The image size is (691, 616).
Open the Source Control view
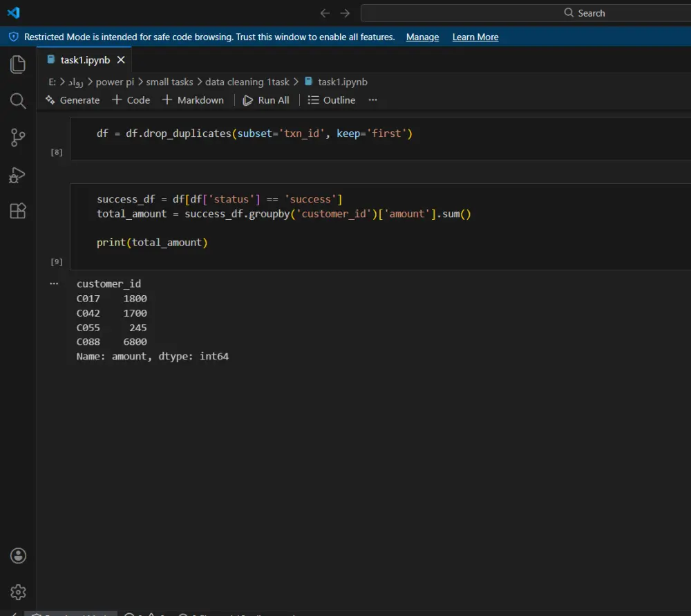point(17,137)
